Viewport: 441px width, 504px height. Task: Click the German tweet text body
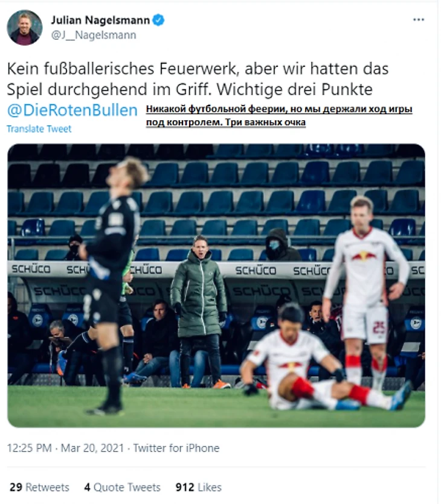coord(198,79)
